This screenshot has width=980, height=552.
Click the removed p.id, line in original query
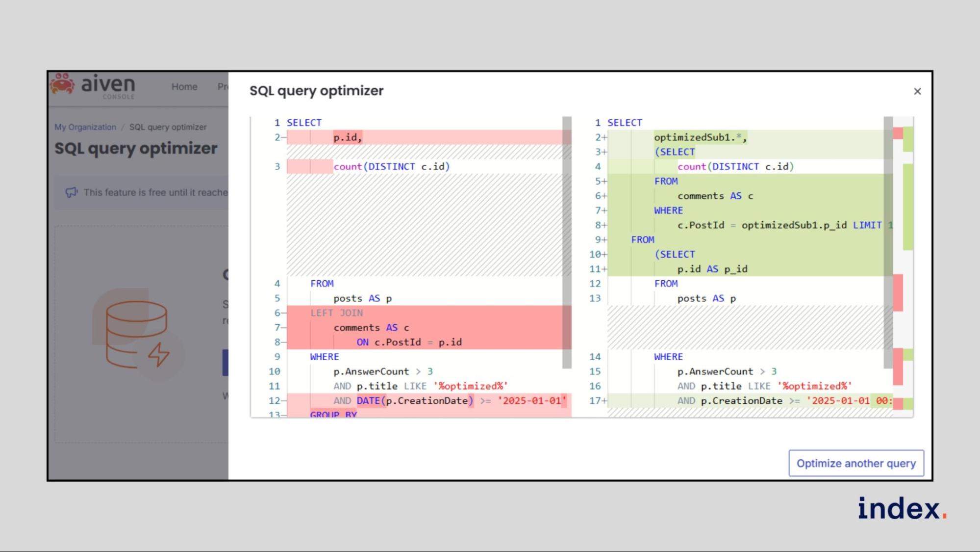pyautogui.click(x=347, y=137)
